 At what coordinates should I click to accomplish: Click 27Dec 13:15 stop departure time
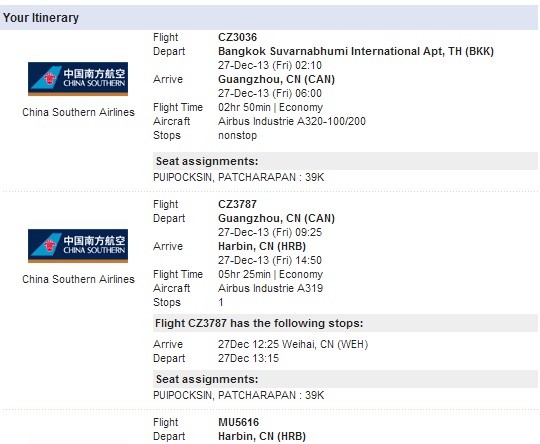tap(249, 358)
